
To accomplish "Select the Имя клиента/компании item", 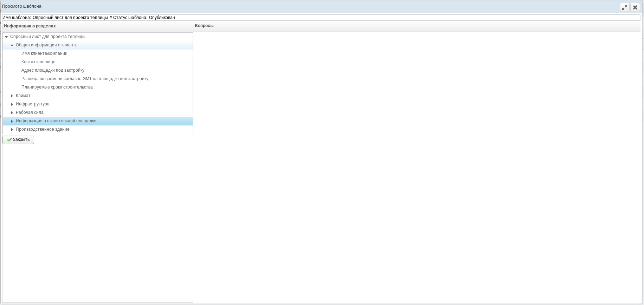I will point(44,53).
